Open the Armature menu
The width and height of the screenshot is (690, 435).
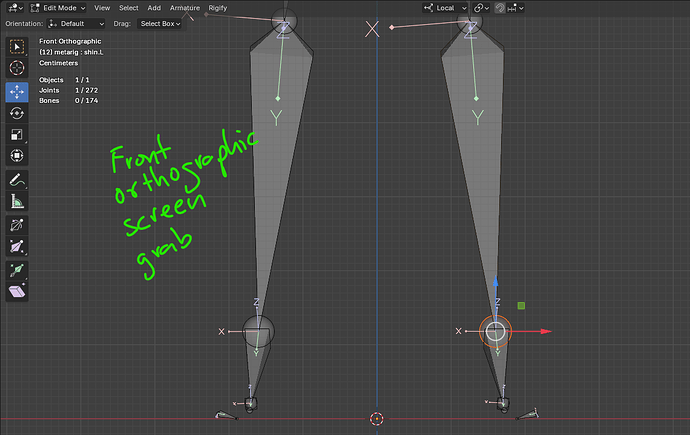pos(185,8)
